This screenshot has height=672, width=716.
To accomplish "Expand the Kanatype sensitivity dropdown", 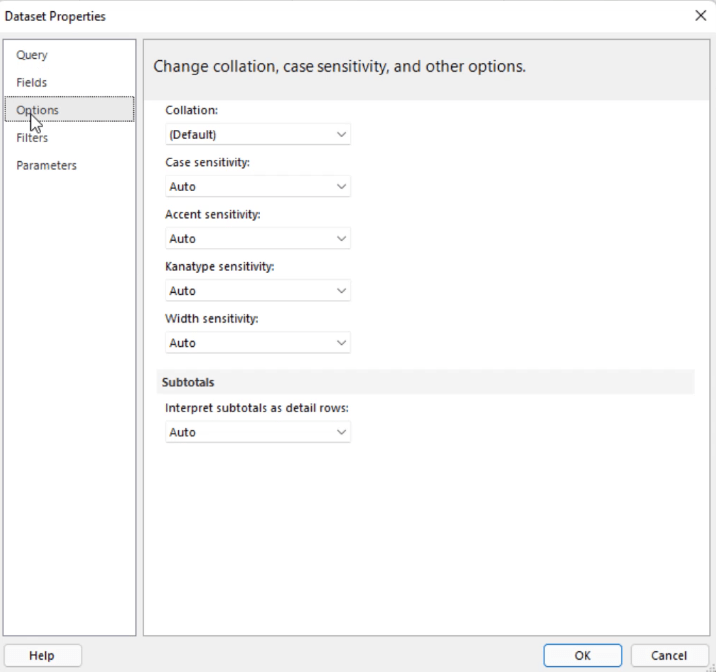I will (258, 291).
